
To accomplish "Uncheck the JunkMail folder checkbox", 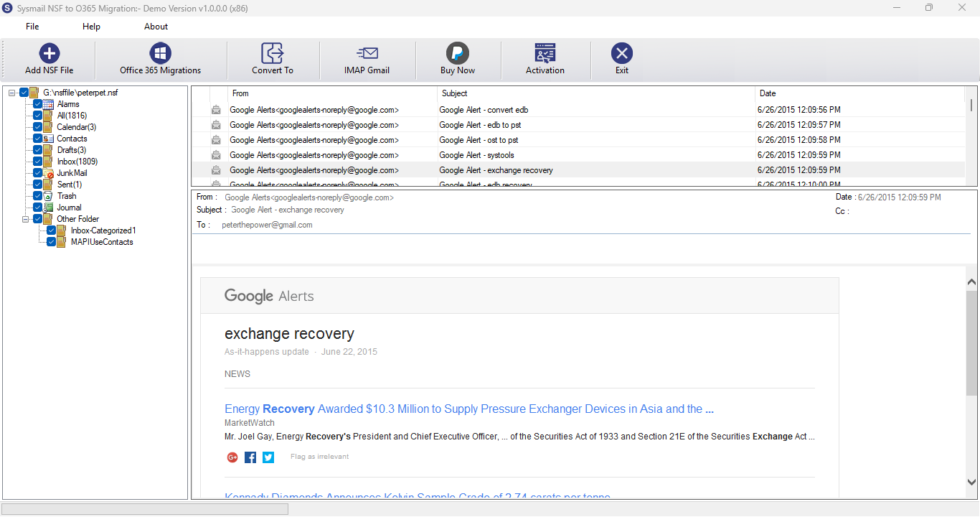I will (x=38, y=173).
